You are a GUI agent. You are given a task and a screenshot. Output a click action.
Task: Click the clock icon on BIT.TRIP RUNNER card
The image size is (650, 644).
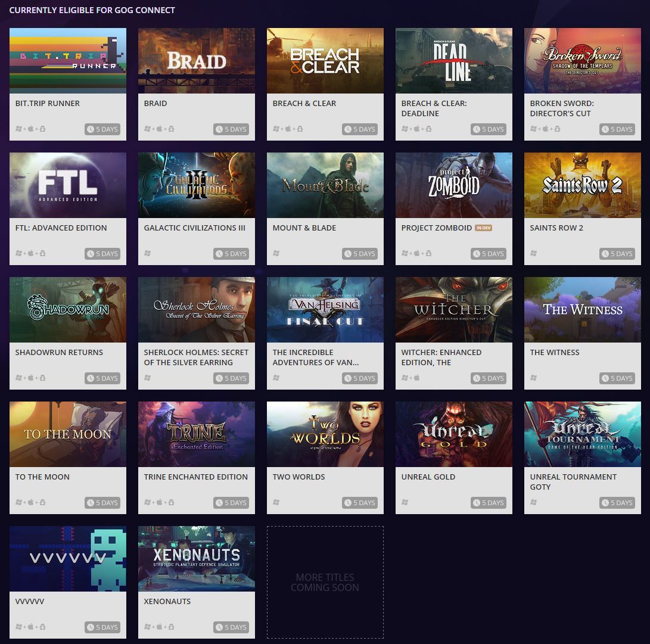point(91,129)
